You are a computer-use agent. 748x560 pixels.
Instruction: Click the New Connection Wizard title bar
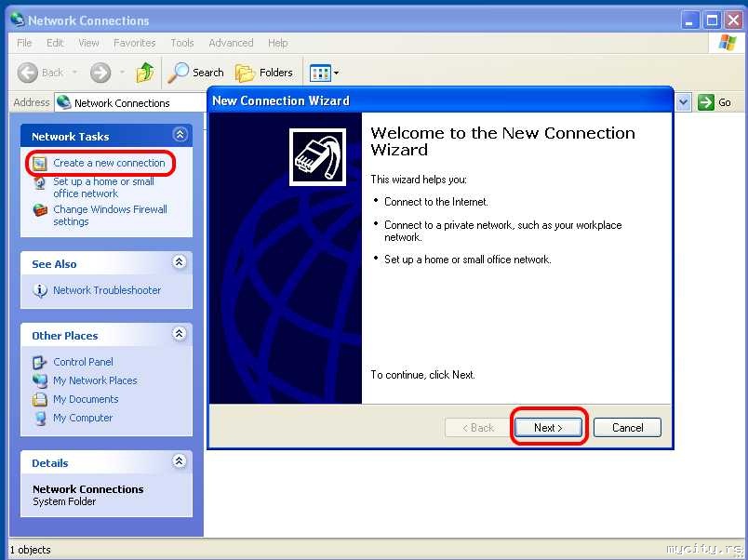(x=441, y=100)
